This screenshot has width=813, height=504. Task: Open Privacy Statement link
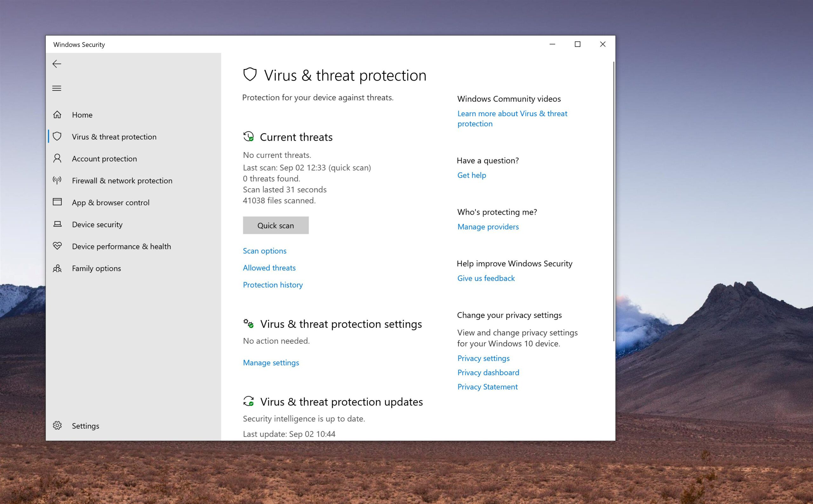(x=487, y=387)
